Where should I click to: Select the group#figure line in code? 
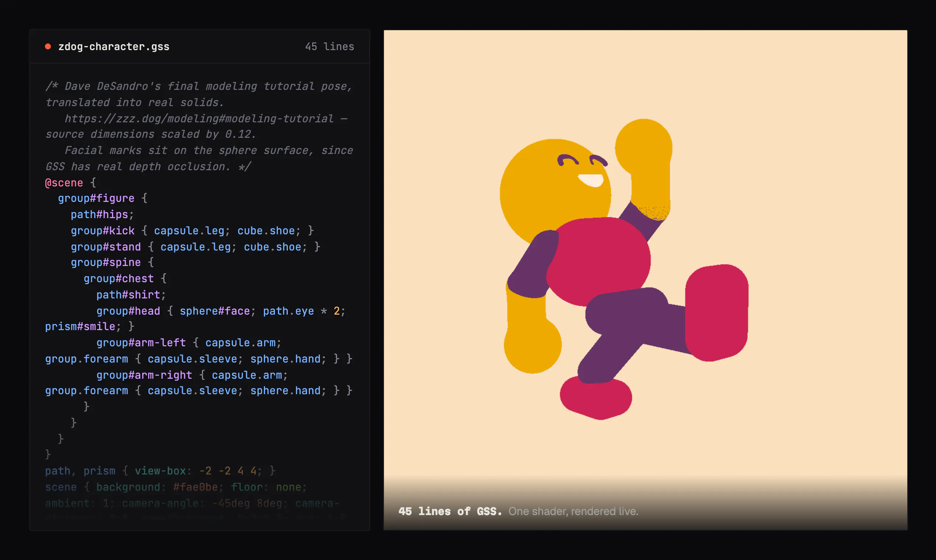[102, 198]
